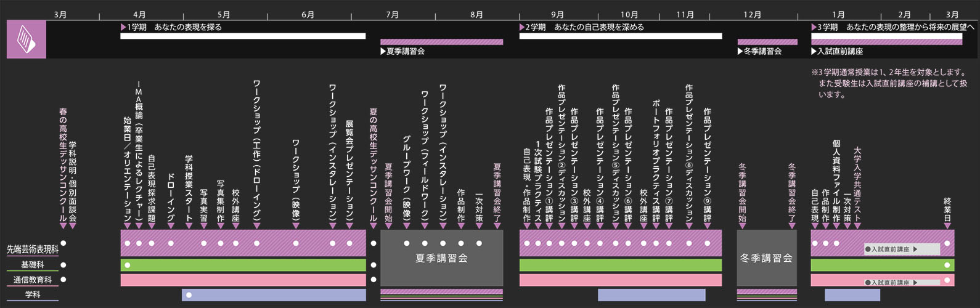The width and height of the screenshot is (980, 308).
Task: Click the pink 通信教育科 bar in 2学期
Action: pos(621,280)
